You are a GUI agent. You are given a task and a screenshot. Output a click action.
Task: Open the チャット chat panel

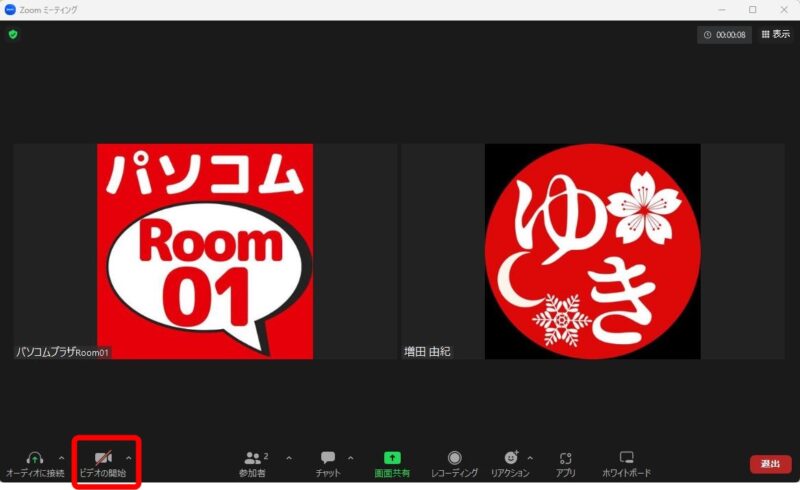(328, 464)
